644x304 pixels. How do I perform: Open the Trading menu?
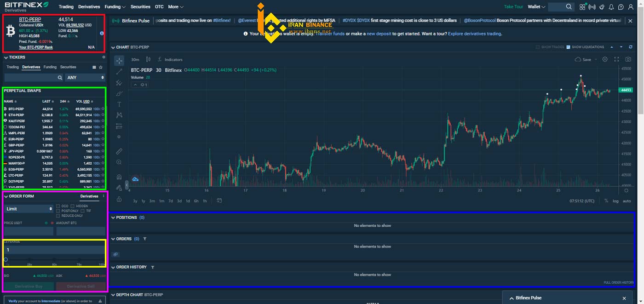click(x=66, y=7)
